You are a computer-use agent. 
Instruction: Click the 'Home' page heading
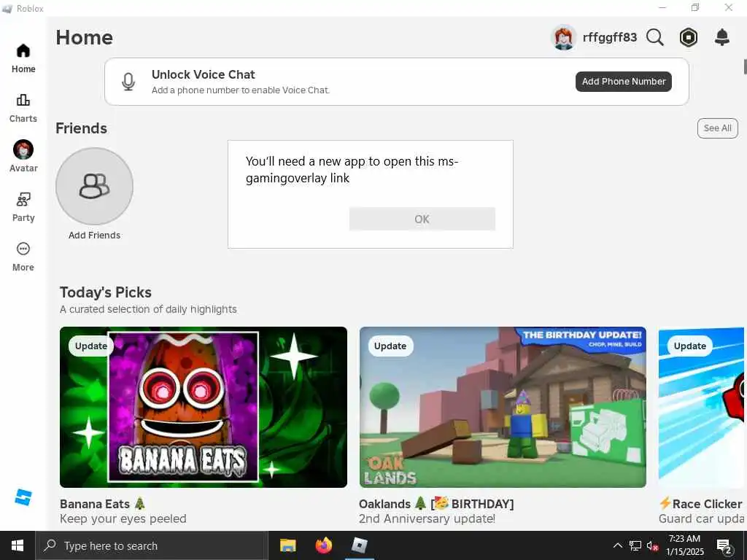coord(85,38)
